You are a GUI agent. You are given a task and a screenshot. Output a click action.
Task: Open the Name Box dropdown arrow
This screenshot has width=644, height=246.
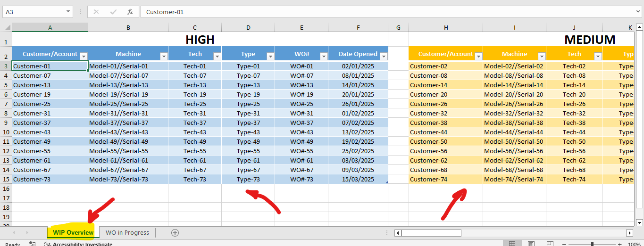pyautogui.click(x=68, y=12)
